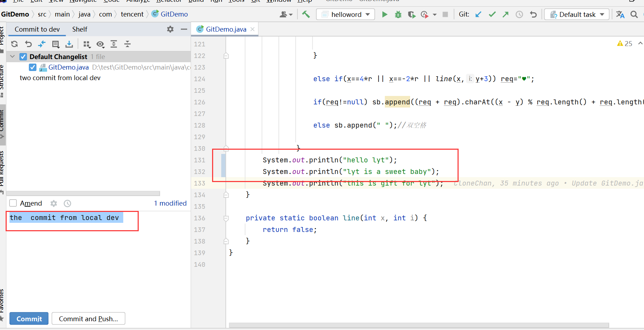Select GitDemo.java in the changes tree
644x330 pixels.
click(x=68, y=67)
